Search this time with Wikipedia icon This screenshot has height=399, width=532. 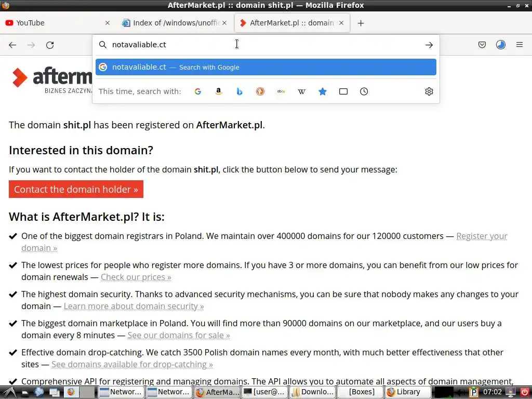pos(302,91)
